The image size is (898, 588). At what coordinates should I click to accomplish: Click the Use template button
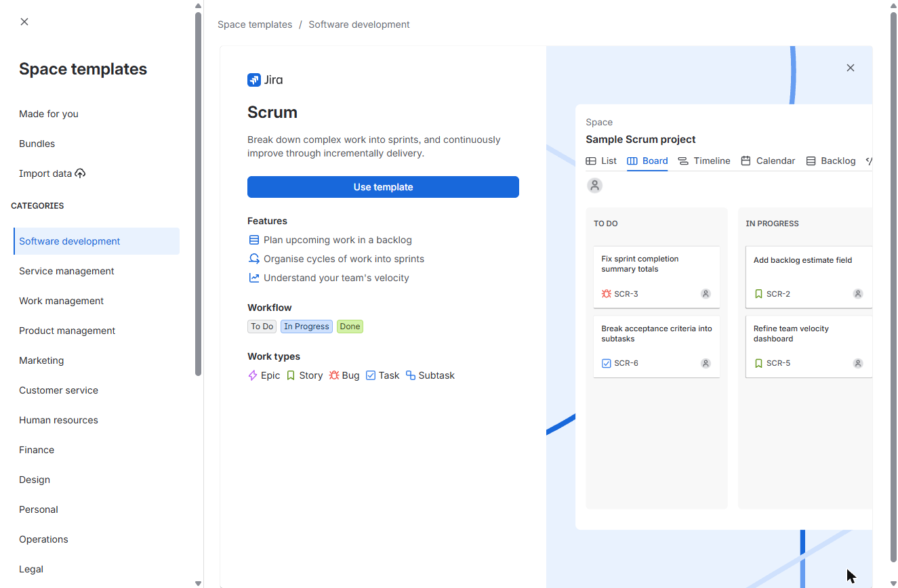tap(383, 187)
